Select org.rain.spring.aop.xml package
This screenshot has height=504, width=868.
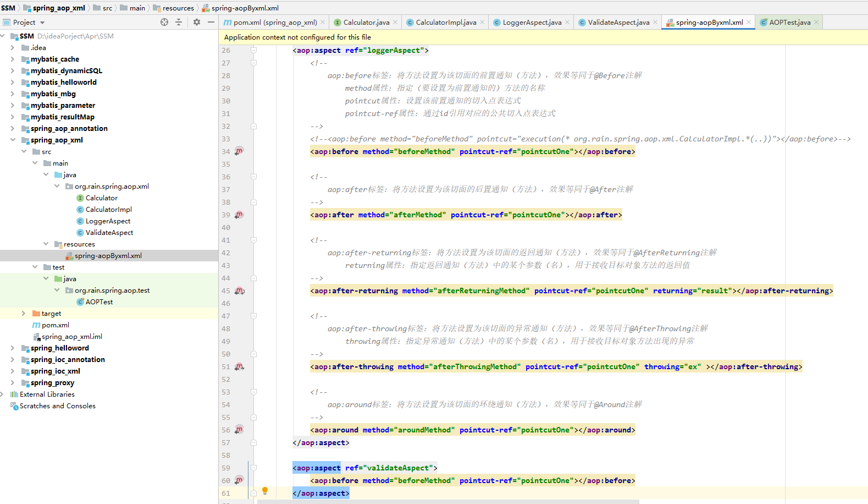click(107, 187)
